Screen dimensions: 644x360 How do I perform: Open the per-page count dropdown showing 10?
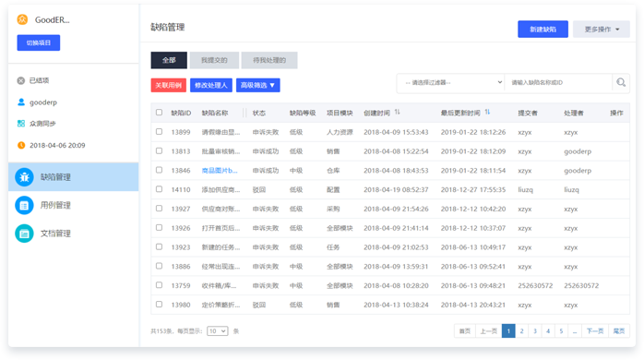pos(217,330)
